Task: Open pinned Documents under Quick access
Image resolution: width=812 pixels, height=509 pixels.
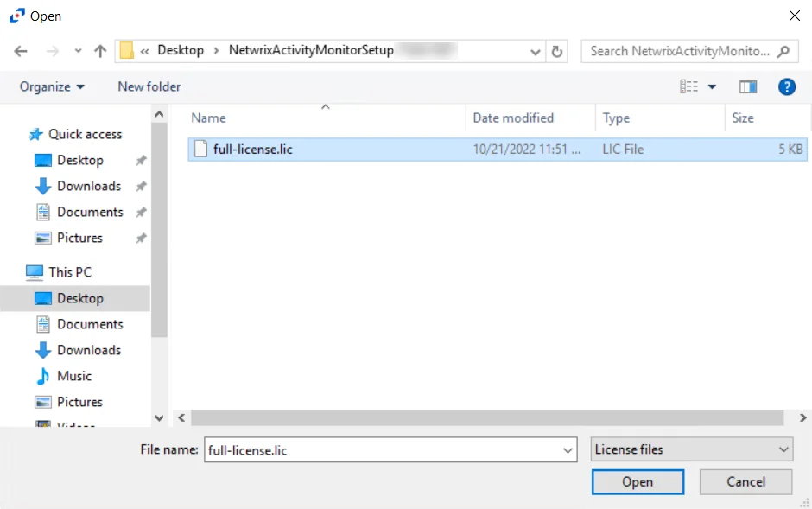Action: click(90, 212)
